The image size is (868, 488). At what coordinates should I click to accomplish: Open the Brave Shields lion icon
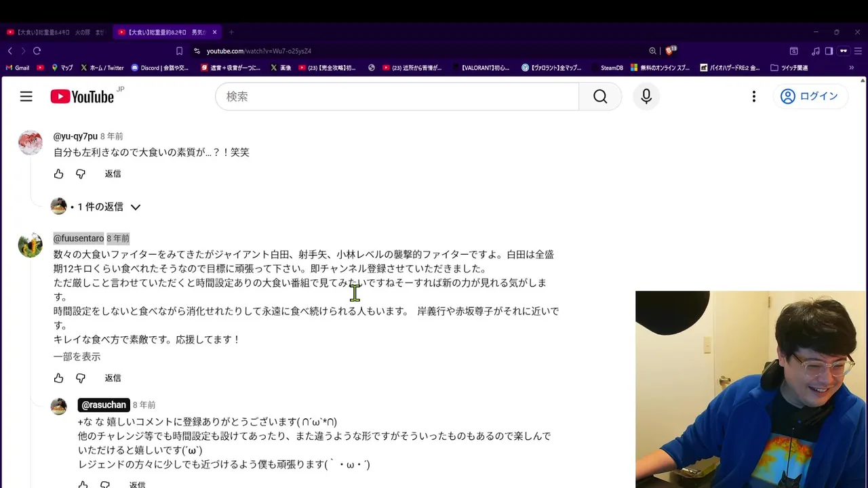click(671, 50)
